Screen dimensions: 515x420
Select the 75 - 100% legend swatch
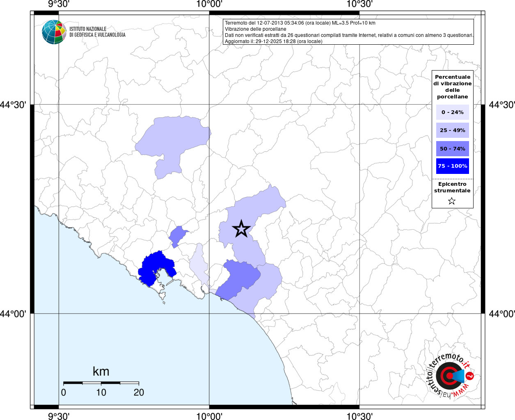453,166
